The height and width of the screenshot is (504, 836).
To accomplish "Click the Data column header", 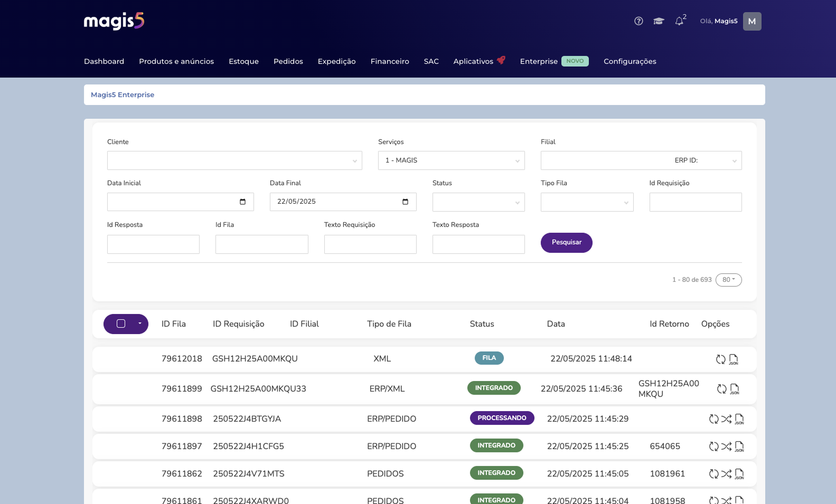I will tap(556, 324).
